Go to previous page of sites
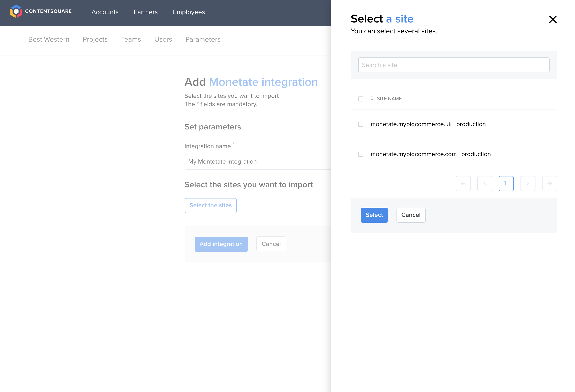The height and width of the screenshot is (392, 575). 485,183
